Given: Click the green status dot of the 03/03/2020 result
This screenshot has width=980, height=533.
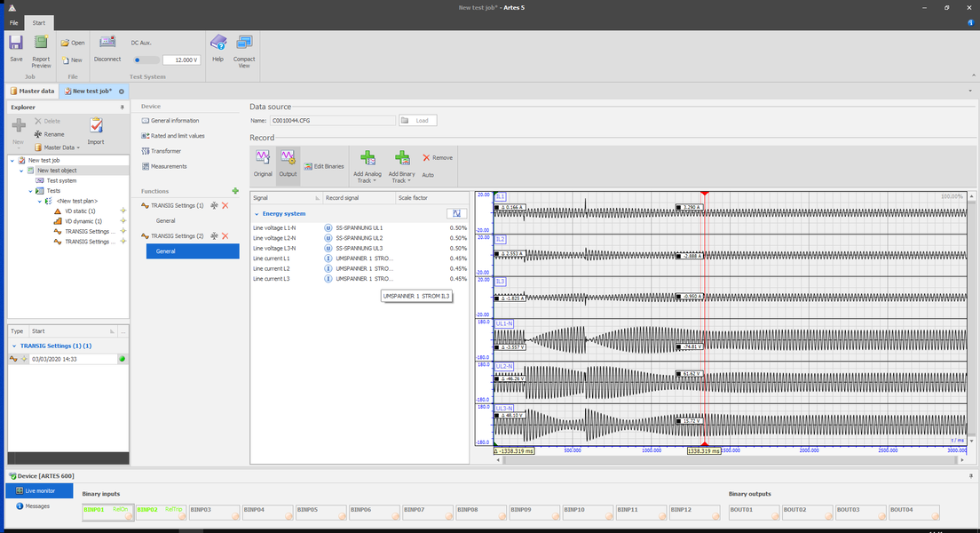Looking at the screenshot, I should (122, 359).
